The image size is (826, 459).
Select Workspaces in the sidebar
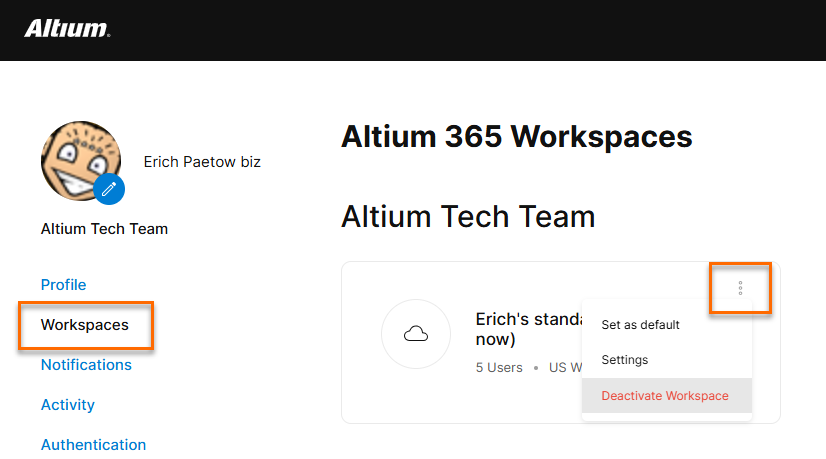click(x=84, y=325)
